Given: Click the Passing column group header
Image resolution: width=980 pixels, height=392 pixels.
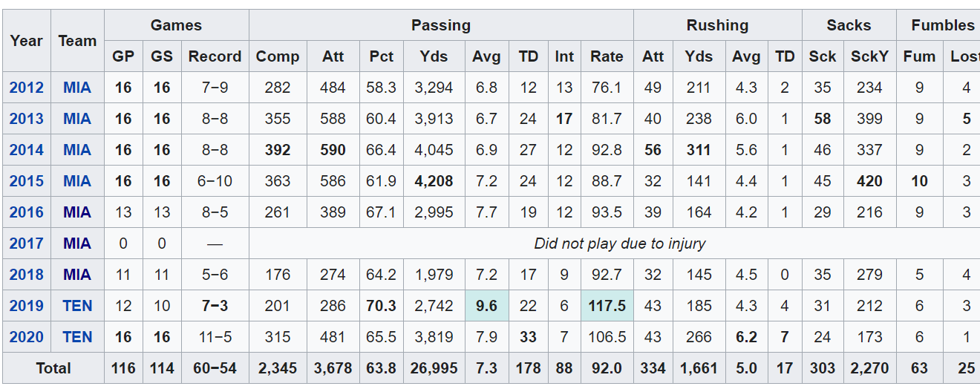Looking at the screenshot, I should (441, 25).
